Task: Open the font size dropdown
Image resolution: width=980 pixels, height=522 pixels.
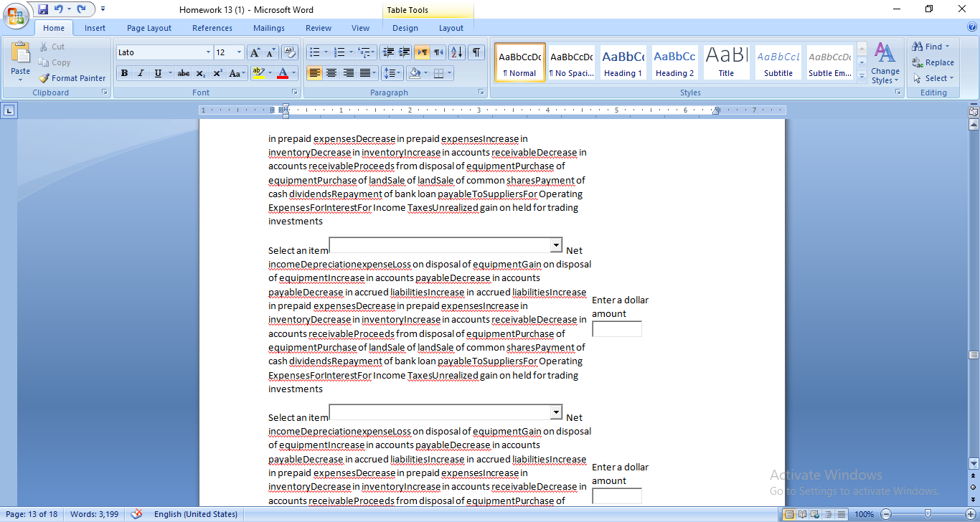Action: tap(240, 52)
